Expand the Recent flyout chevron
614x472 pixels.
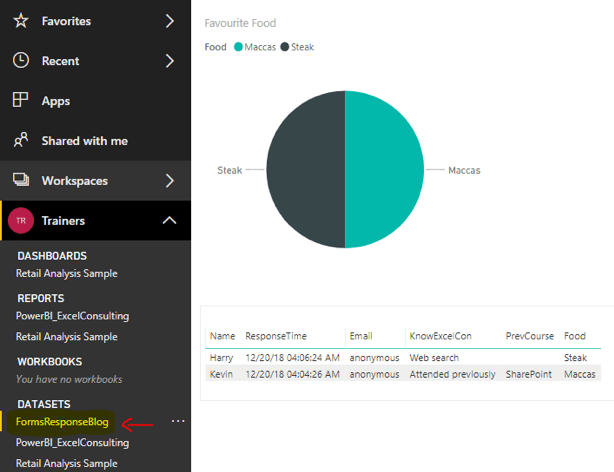(170, 61)
